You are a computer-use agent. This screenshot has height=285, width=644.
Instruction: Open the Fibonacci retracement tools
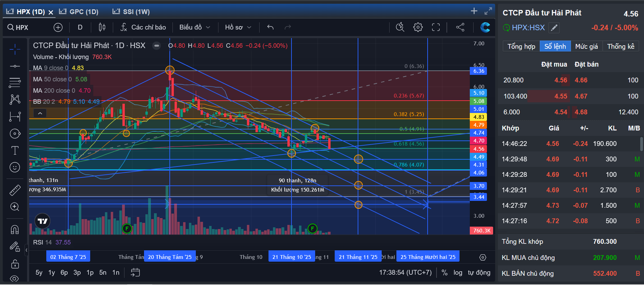click(15, 82)
